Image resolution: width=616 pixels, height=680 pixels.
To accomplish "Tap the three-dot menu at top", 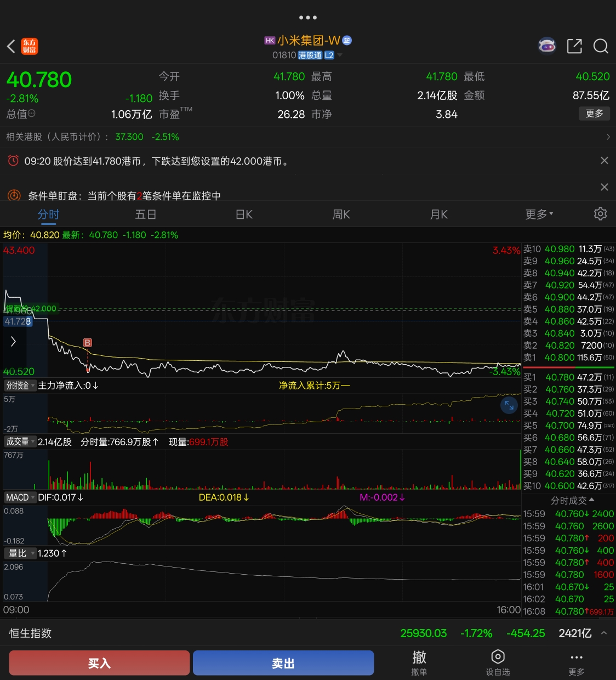I will (308, 18).
